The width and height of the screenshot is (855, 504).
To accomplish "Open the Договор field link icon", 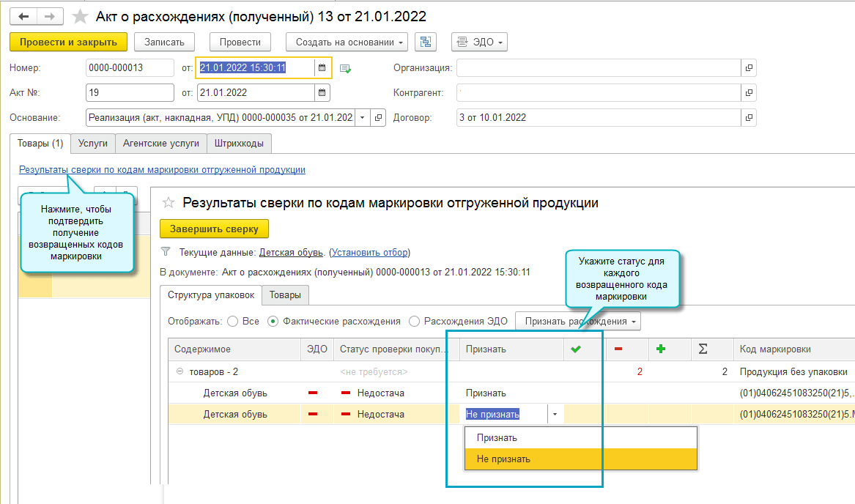I will coord(749,117).
